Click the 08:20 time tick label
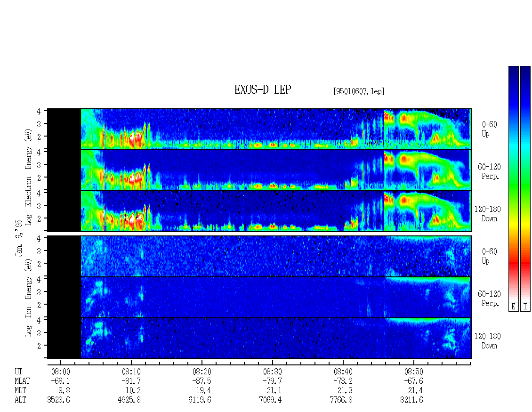 202,372
